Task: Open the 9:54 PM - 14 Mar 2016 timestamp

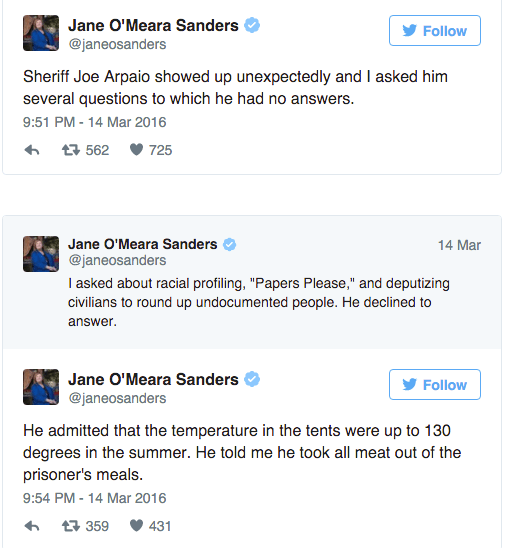Action: tap(94, 498)
